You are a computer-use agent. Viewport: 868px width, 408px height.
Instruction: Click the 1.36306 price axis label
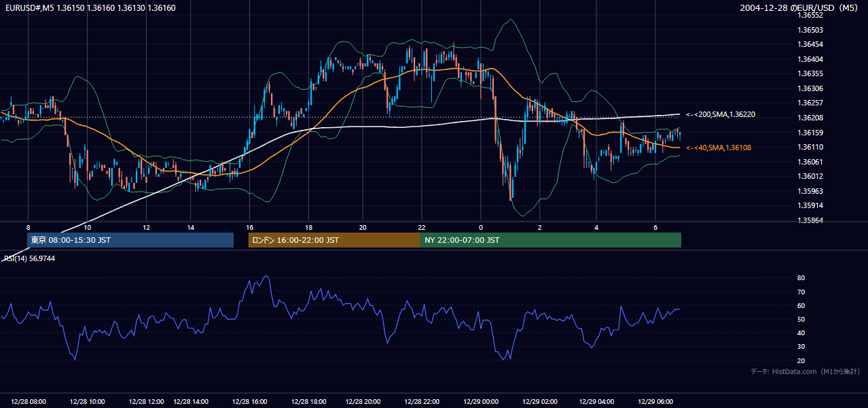(x=810, y=88)
